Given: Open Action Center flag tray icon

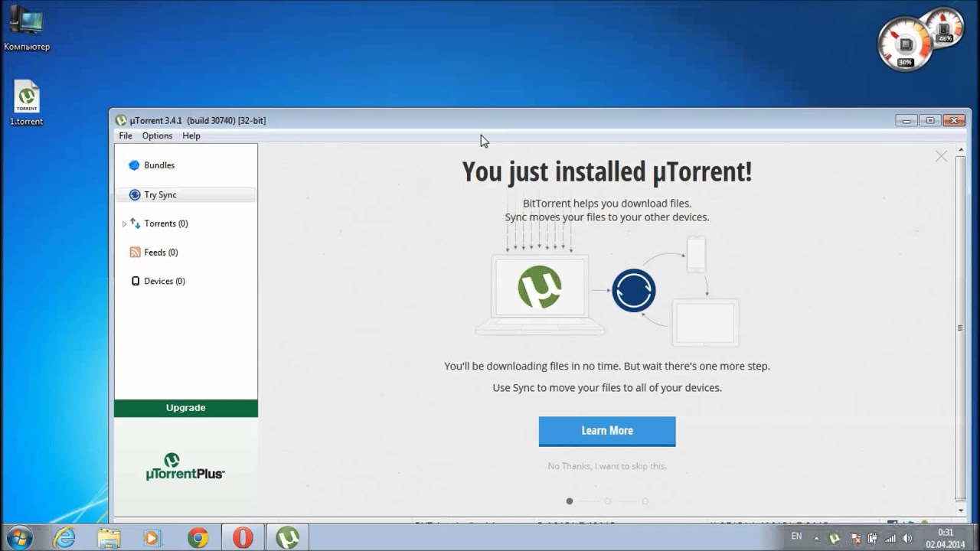Looking at the screenshot, I should (x=855, y=538).
